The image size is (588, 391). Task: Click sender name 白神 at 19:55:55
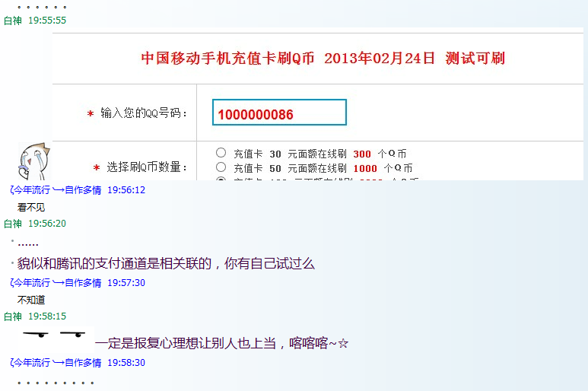pos(13,21)
